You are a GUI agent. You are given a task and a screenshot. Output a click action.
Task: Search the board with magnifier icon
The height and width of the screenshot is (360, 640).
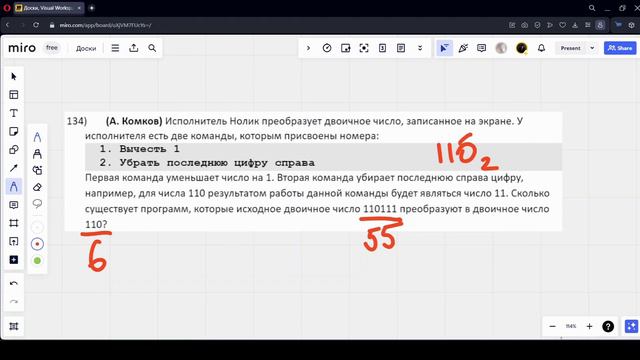[152, 48]
